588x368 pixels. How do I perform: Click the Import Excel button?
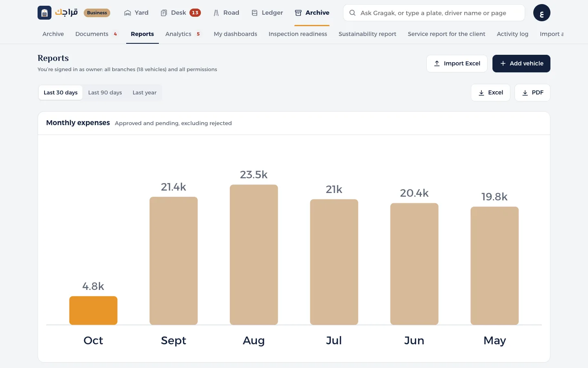[x=457, y=63]
